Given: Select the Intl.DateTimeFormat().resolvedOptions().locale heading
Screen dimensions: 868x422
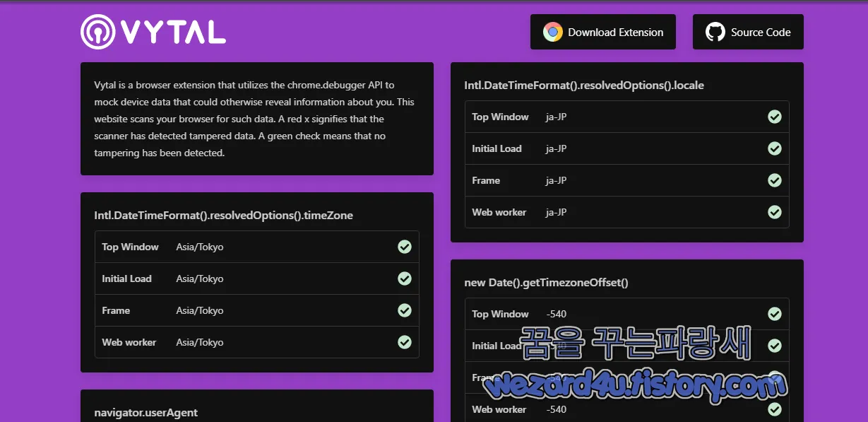Looking at the screenshot, I should 584,85.
